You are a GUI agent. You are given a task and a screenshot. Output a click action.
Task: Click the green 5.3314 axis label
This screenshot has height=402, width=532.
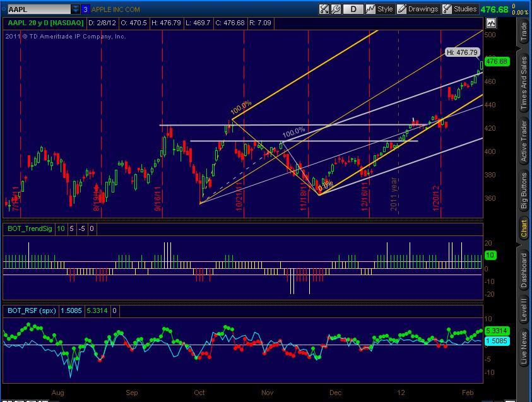(497, 331)
